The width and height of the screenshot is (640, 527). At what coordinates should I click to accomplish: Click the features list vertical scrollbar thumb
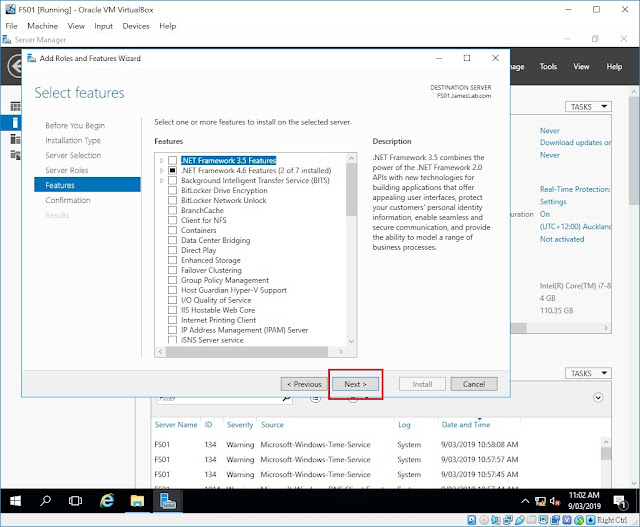351,189
